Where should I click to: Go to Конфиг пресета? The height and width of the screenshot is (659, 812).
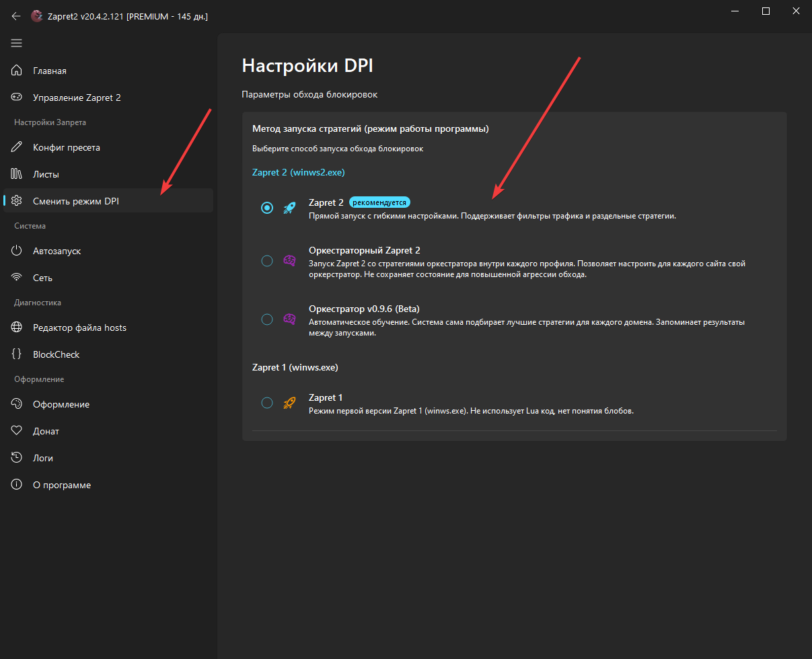pos(108,147)
